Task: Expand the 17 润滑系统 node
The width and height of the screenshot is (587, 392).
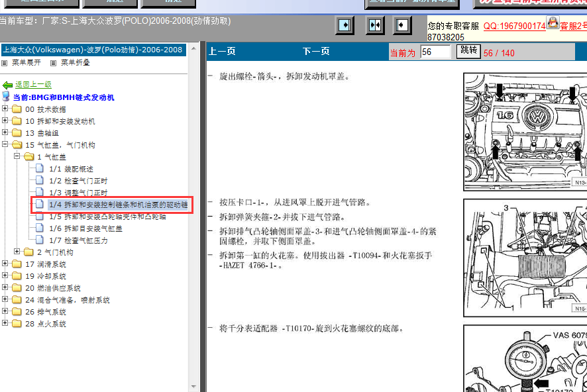Action: coord(5,264)
